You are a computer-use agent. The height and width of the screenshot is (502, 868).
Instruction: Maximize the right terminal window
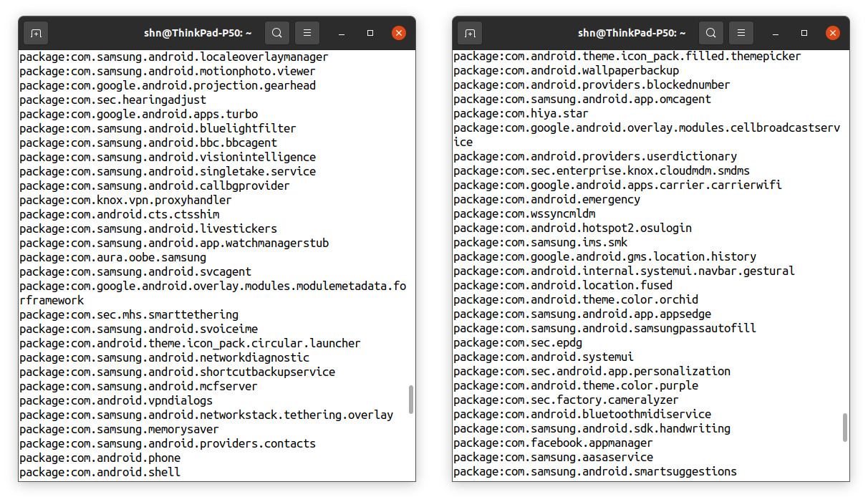tap(804, 33)
